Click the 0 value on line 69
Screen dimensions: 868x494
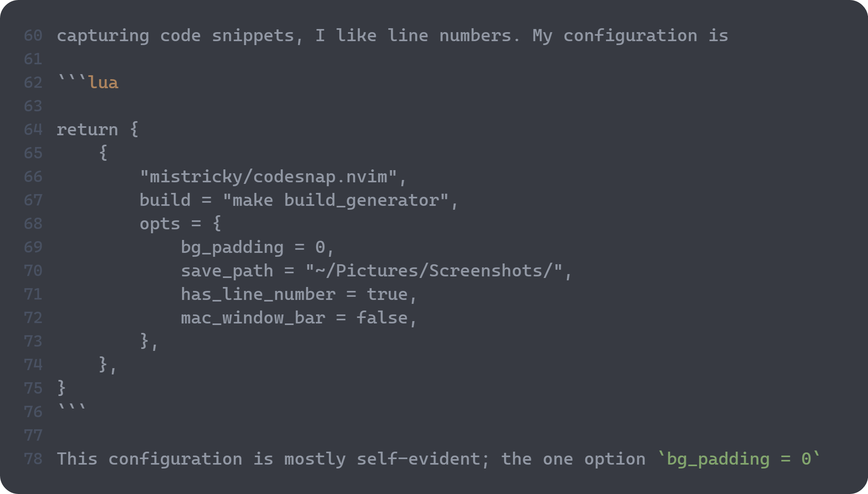coord(320,247)
